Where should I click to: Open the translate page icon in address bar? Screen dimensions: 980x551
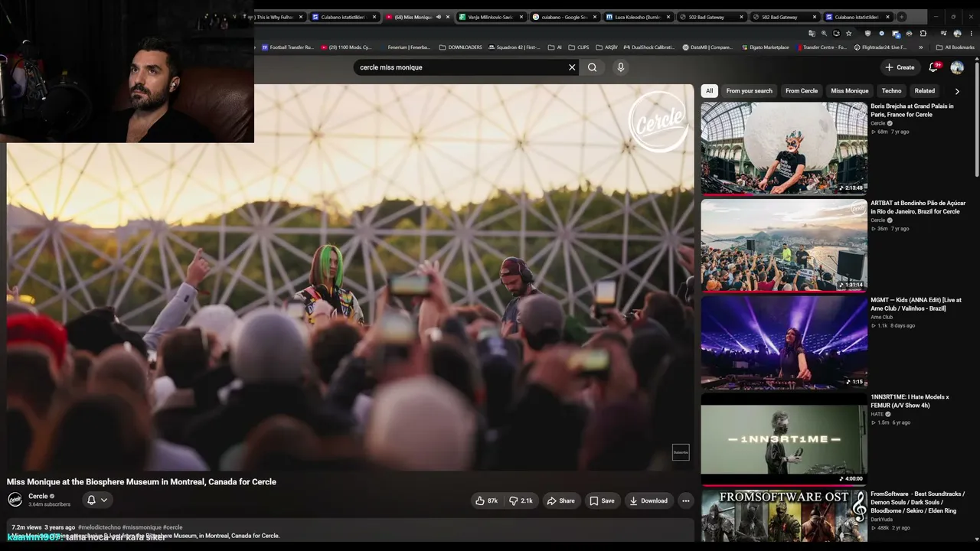[x=812, y=33]
